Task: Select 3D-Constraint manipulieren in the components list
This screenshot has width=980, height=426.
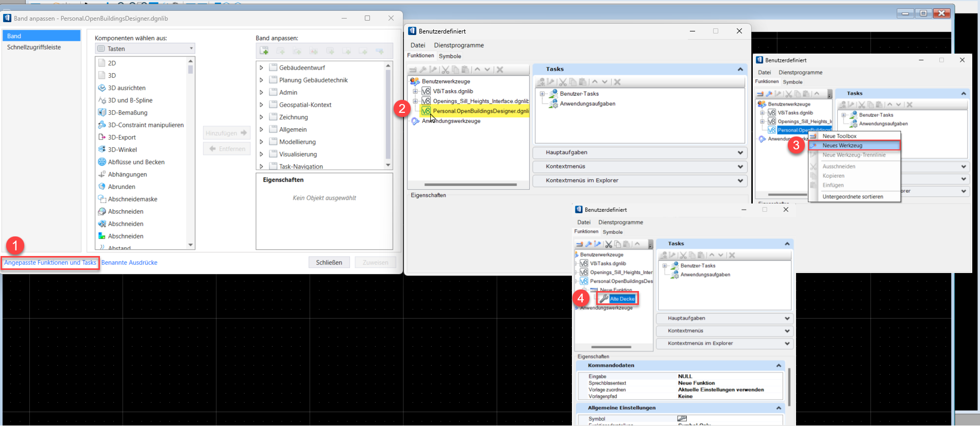Action: coord(146,125)
